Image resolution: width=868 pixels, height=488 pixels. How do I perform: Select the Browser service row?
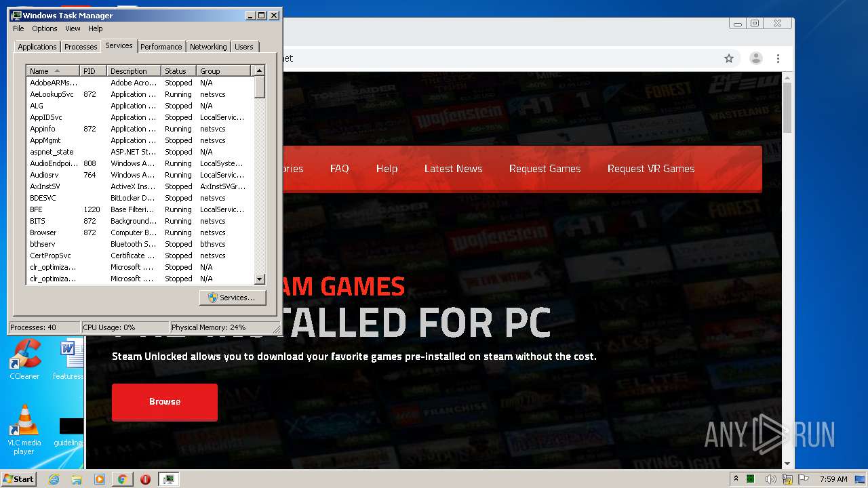coord(140,232)
